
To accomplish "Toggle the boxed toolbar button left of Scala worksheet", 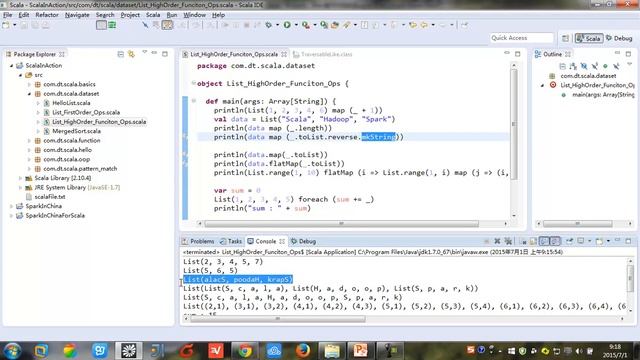I will pyautogui.click(x=101, y=25).
